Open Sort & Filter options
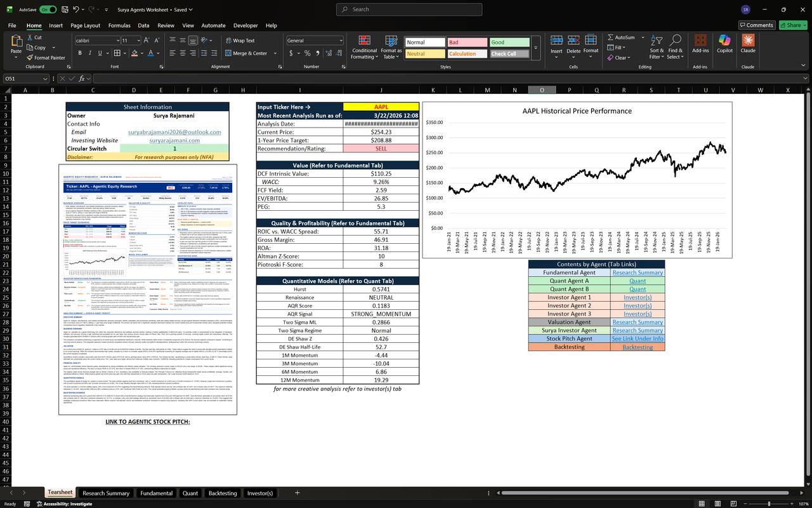 [x=657, y=47]
